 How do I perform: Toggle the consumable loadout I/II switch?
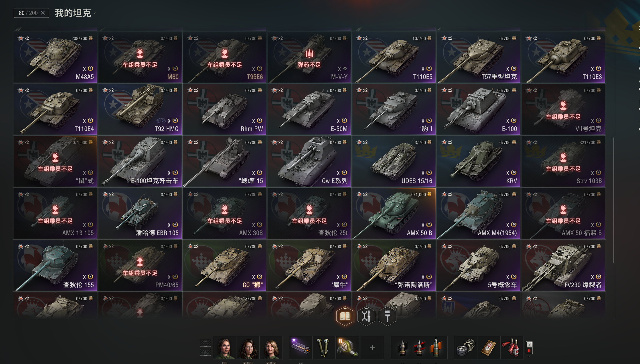coord(529,348)
